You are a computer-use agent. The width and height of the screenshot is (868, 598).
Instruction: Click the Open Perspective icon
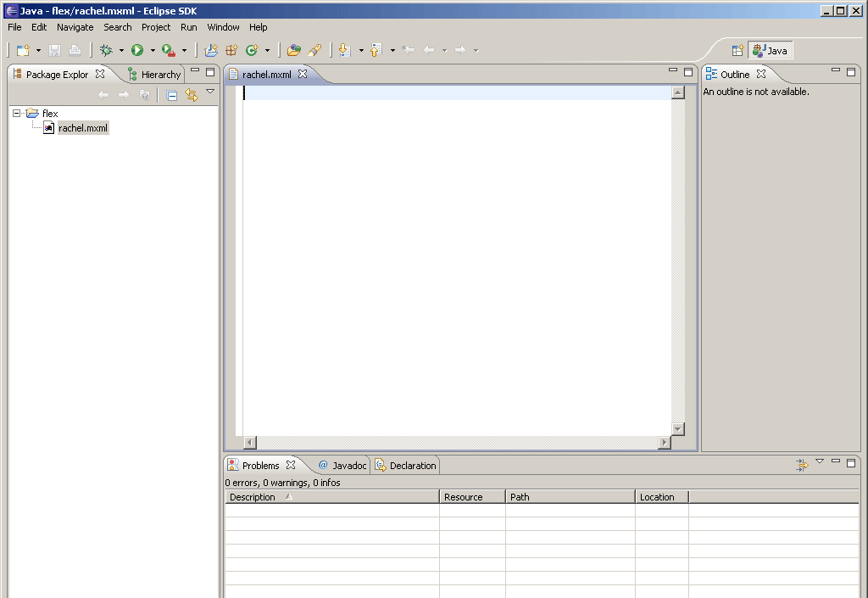(737, 51)
